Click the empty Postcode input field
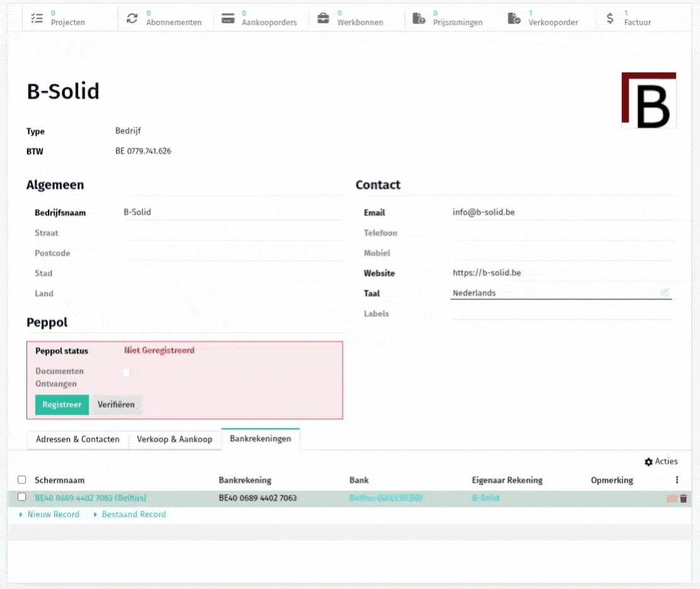Screen dimensions: 700x589 233,253
